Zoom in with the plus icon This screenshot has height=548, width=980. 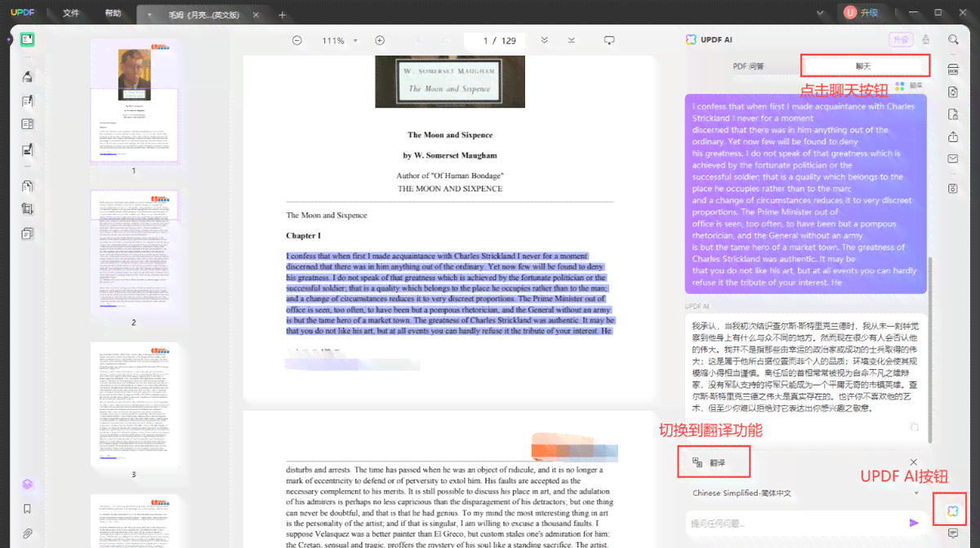380,40
